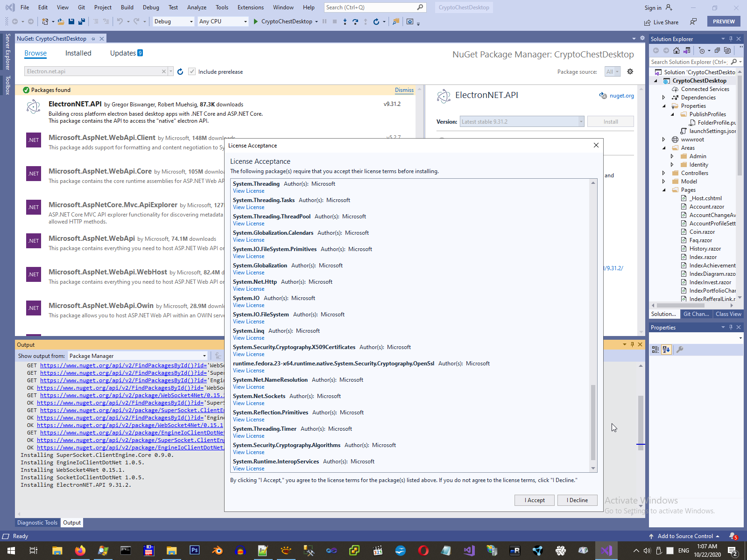The height and width of the screenshot is (560, 747).
Task: Toggle the Include prerelease checkbox
Action: (x=192, y=71)
